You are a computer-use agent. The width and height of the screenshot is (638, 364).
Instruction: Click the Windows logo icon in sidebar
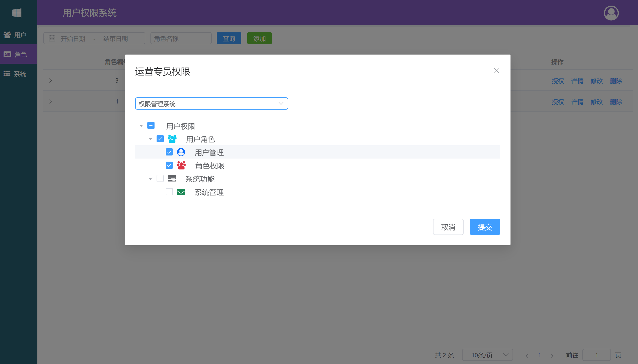17,13
